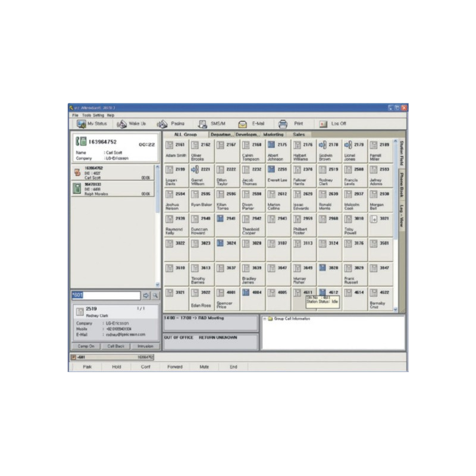
Task: Select station 2937 Malcolm Cook
Action: [355, 200]
